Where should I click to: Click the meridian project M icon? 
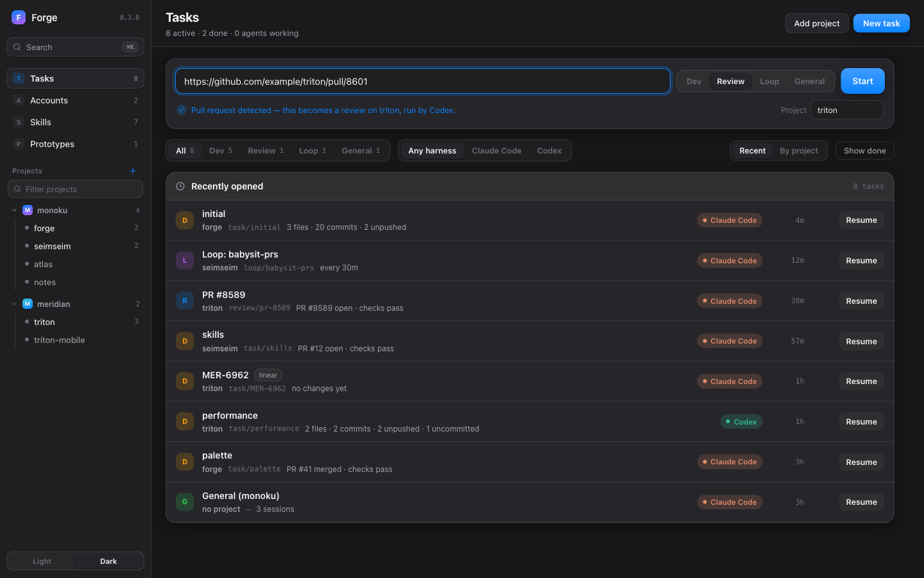[x=28, y=304]
